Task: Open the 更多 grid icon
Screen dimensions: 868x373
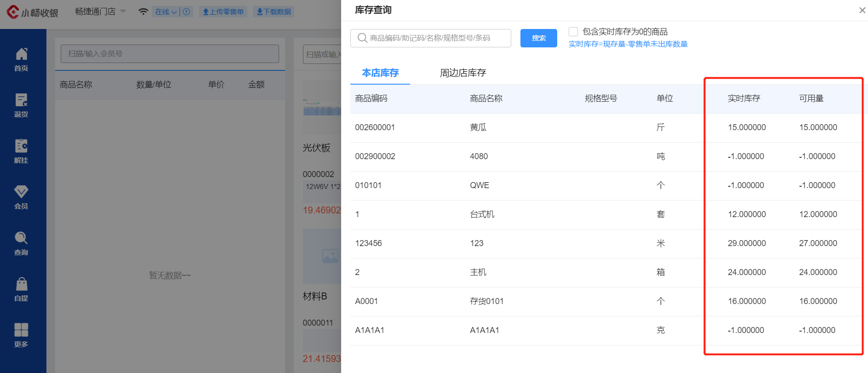Action: (21, 335)
